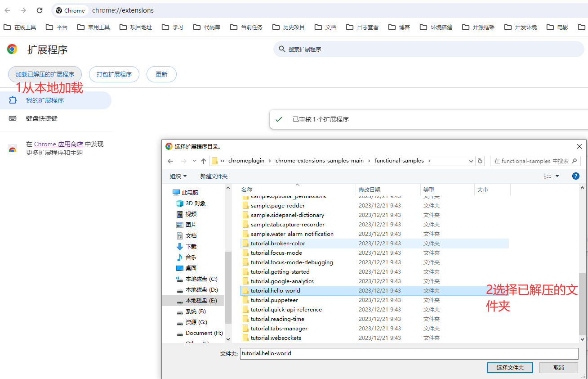Click 打包扩展程序 button
Viewport: 588px width, 379px height.
pyautogui.click(x=114, y=74)
